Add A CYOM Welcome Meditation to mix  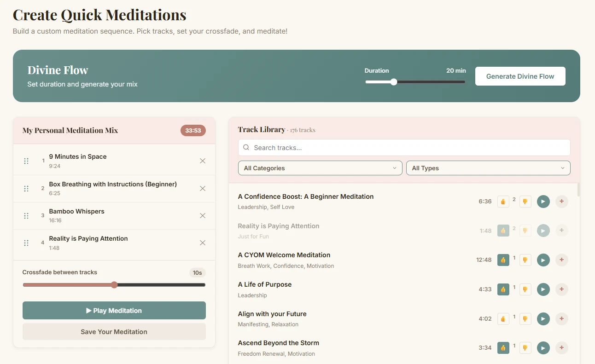click(x=561, y=260)
